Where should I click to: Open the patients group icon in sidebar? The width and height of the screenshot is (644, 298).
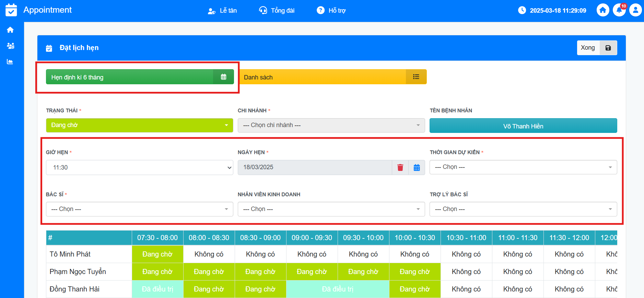(10, 46)
